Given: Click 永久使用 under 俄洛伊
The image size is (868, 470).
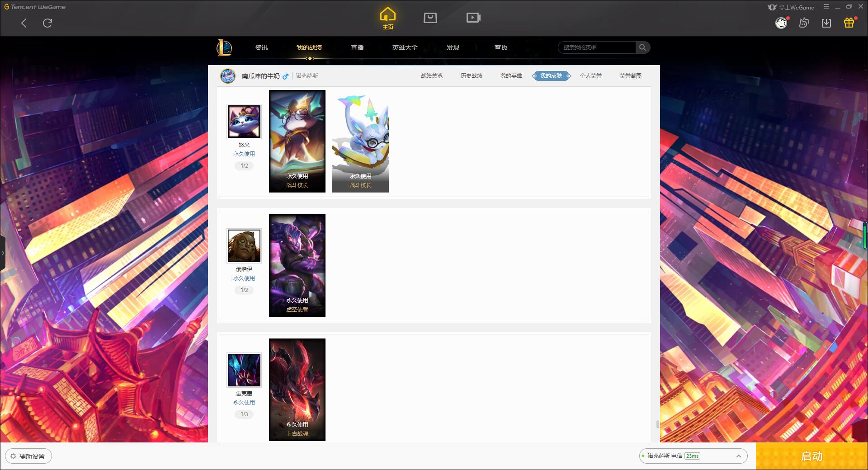Looking at the screenshot, I should click(x=244, y=278).
